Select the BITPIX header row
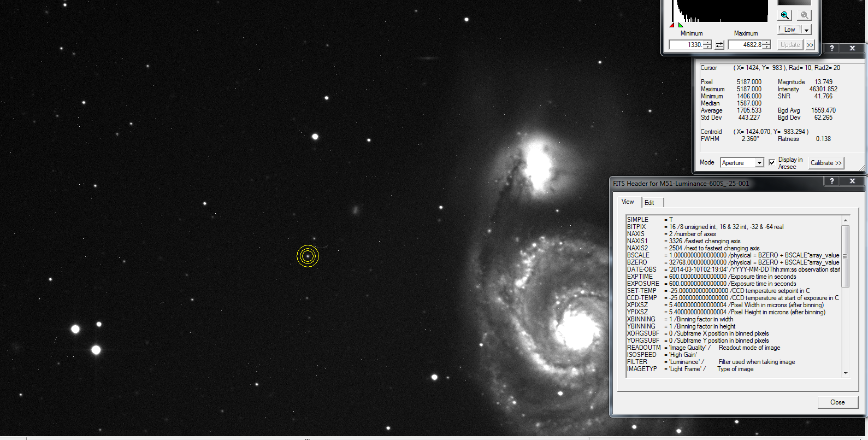 point(733,227)
